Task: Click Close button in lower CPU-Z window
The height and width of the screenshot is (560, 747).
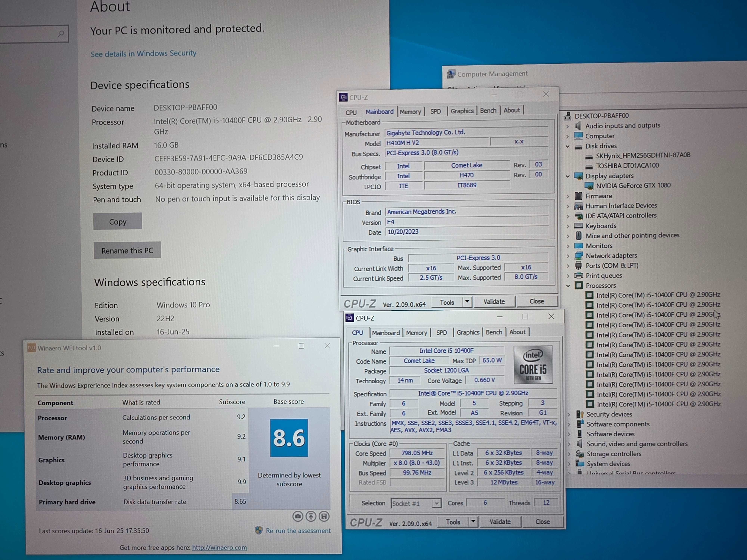Action: click(542, 522)
